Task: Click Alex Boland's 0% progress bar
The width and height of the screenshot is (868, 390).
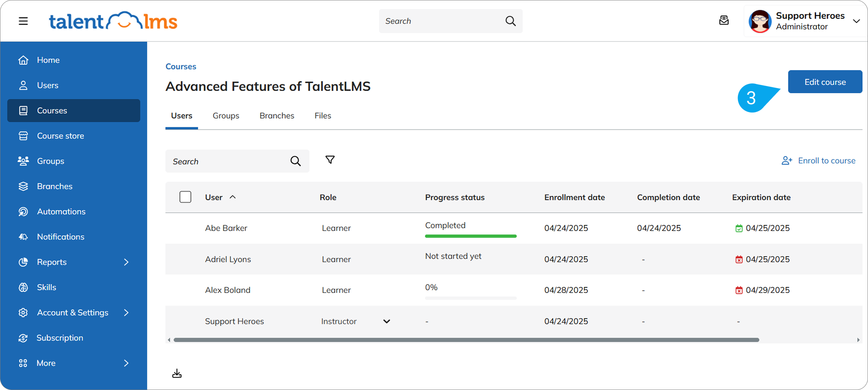Action: point(471,298)
